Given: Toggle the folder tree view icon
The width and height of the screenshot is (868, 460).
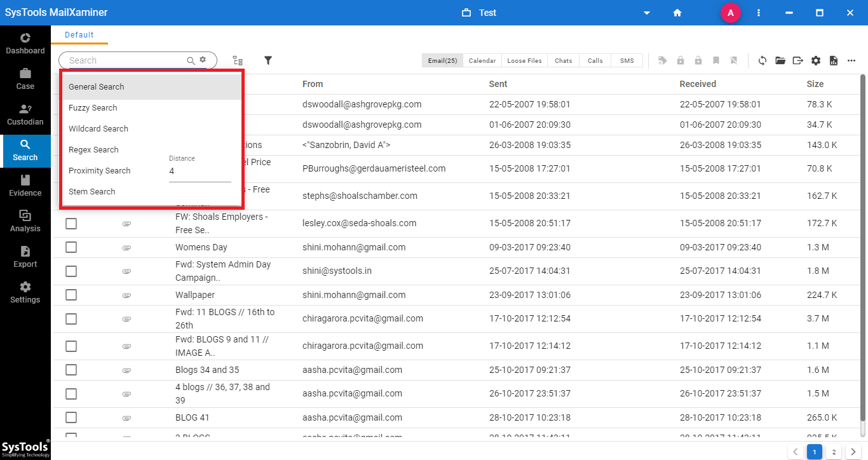Looking at the screenshot, I should pyautogui.click(x=238, y=60).
